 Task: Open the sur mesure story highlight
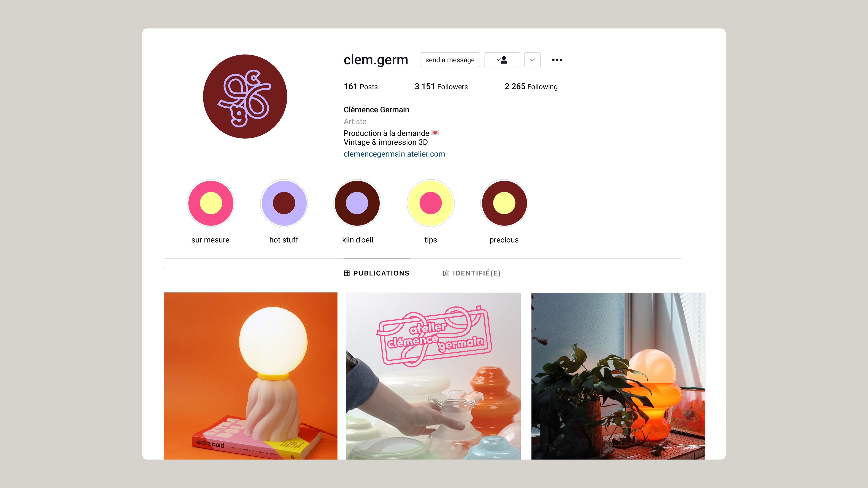pos(211,203)
